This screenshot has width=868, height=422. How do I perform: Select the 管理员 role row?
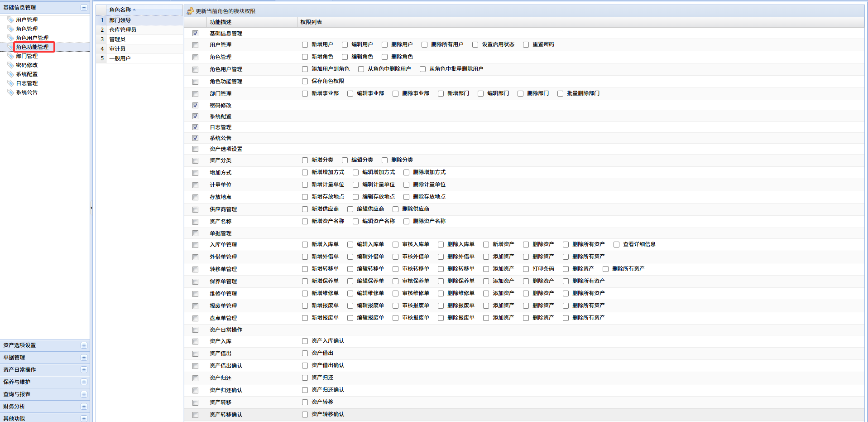139,39
